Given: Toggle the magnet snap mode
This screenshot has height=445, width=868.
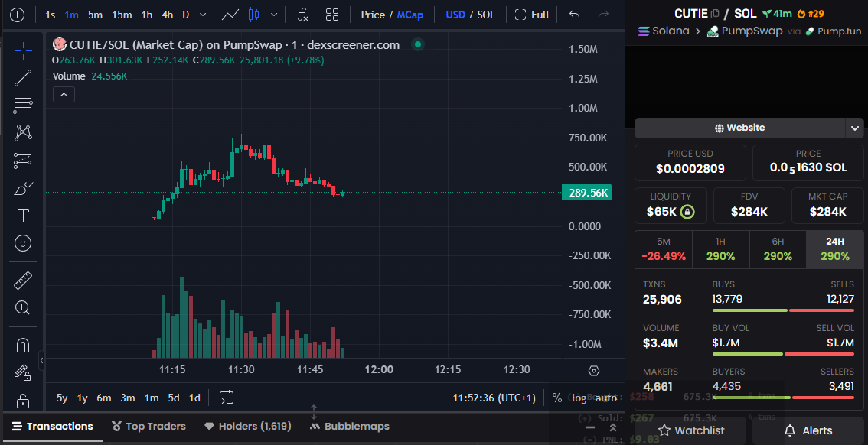Looking at the screenshot, I should (x=23, y=346).
